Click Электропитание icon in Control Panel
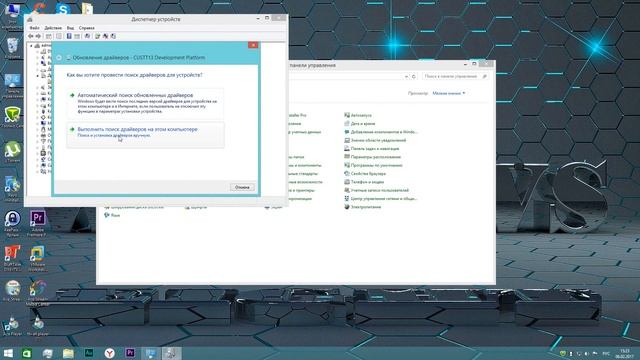 [x=347, y=207]
